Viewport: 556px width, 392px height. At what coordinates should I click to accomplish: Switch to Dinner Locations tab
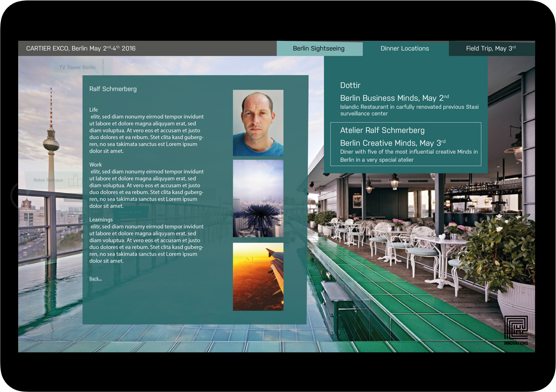pos(405,48)
